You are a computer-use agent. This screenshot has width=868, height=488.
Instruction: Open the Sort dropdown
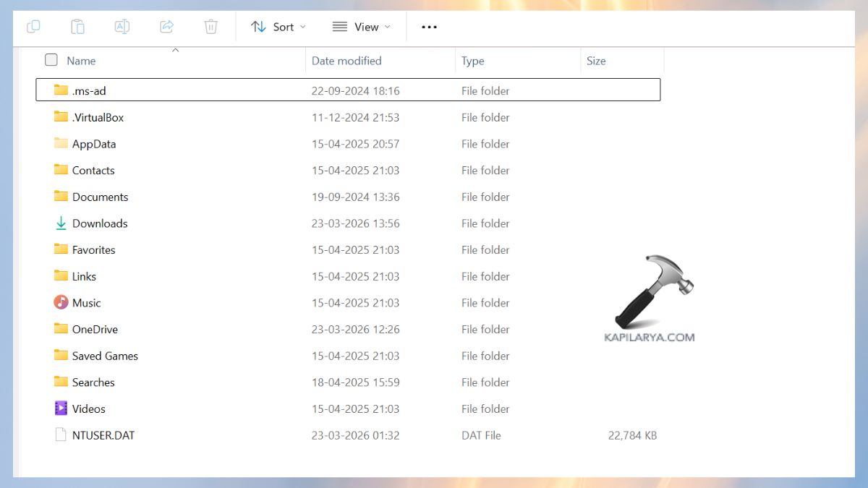[278, 27]
